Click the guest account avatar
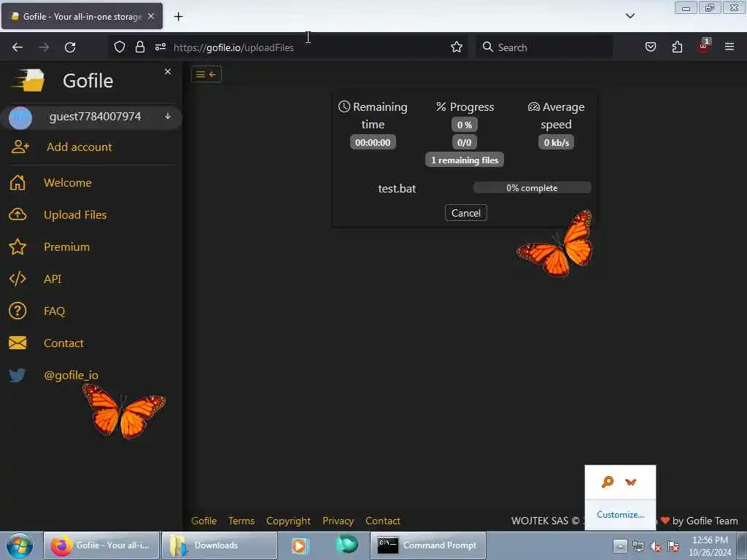747x560 pixels. pyautogui.click(x=20, y=117)
